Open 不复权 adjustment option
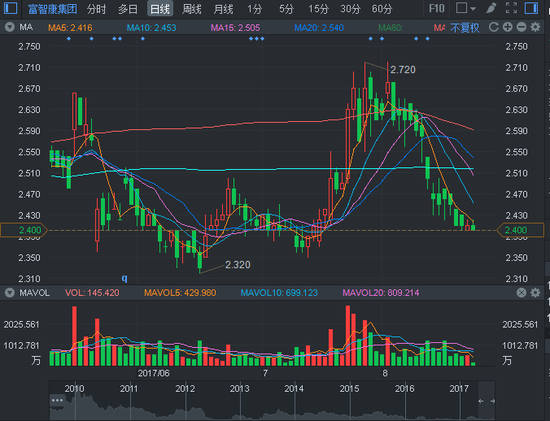 [x=465, y=28]
